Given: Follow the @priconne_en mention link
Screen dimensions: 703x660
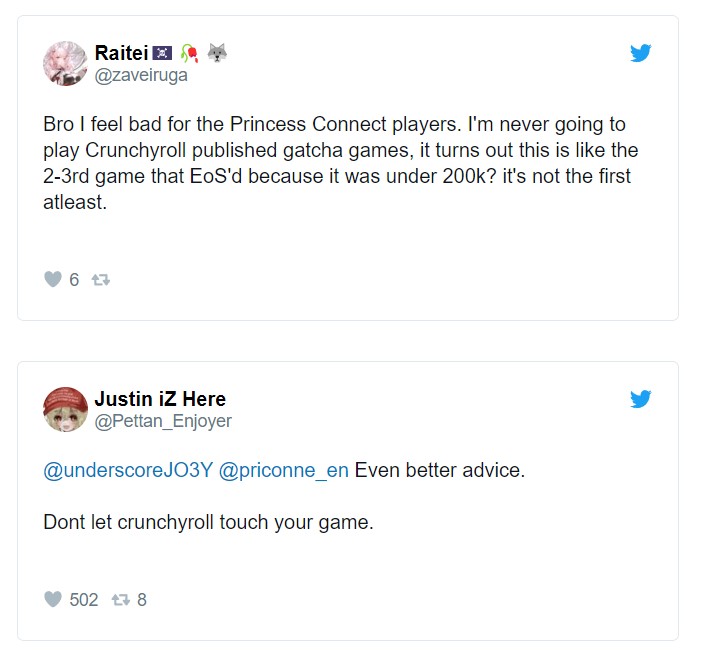Looking at the screenshot, I should [x=283, y=471].
